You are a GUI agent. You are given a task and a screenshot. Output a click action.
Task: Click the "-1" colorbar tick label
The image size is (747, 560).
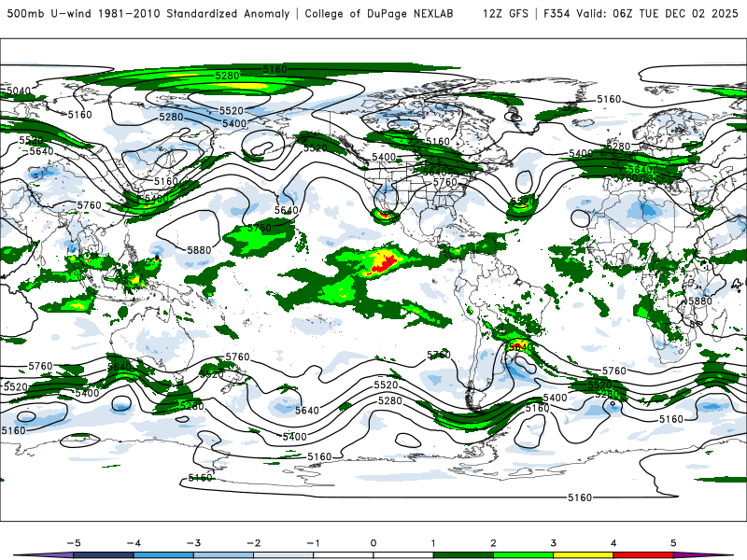313,543
